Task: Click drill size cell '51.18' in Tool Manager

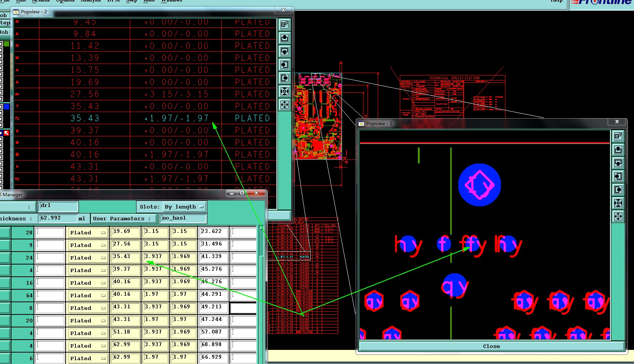Action: [125, 333]
